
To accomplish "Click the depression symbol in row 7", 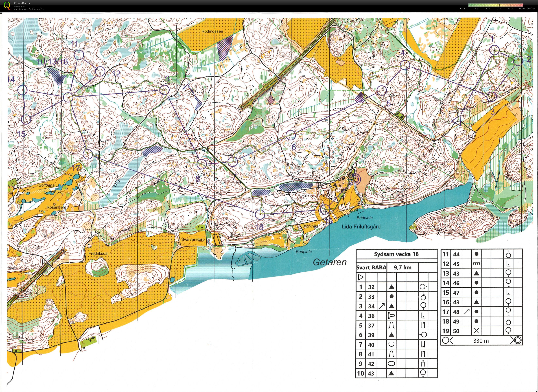I will coord(392,344).
